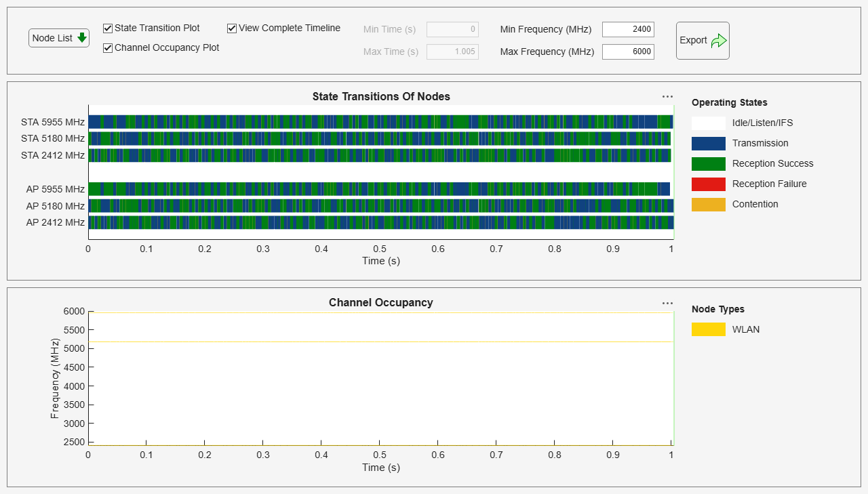Click the Reception Success green swatch
Screen dimensions: 868x494
709,164
